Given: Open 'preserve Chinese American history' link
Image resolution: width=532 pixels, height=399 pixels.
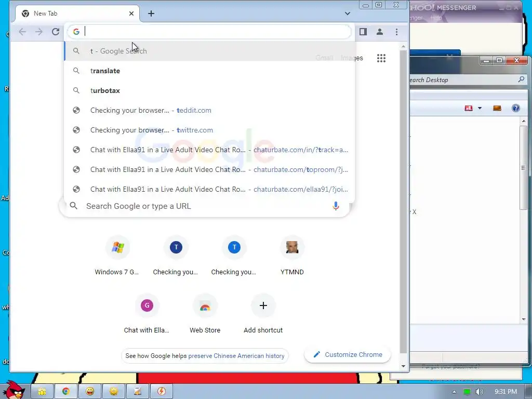Looking at the screenshot, I should (x=236, y=356).
